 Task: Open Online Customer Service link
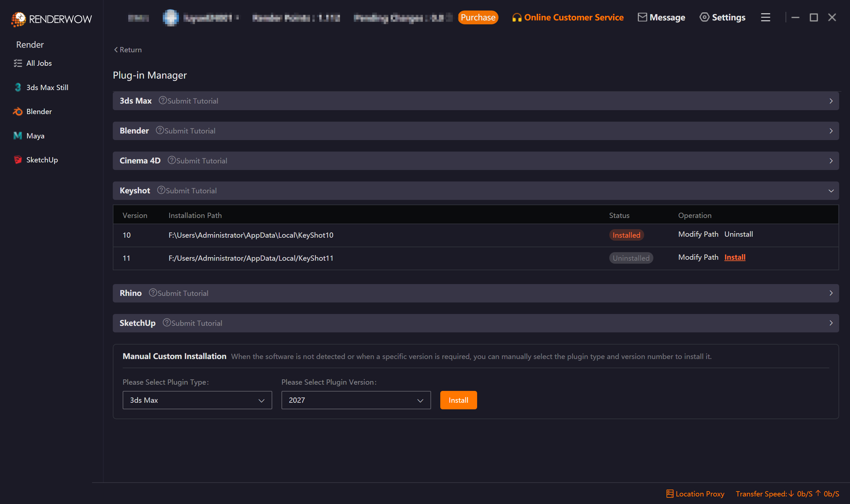pyautogui.click(x=573, y=17)
